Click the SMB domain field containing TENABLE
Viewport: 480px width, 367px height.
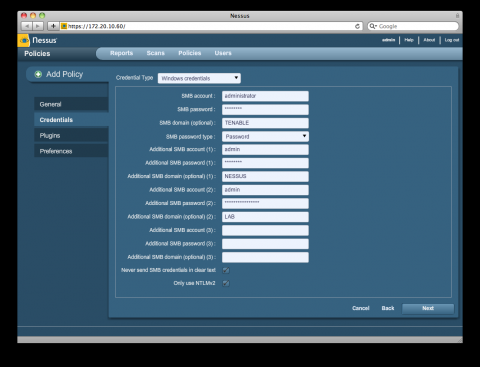[x=265, y=123]
